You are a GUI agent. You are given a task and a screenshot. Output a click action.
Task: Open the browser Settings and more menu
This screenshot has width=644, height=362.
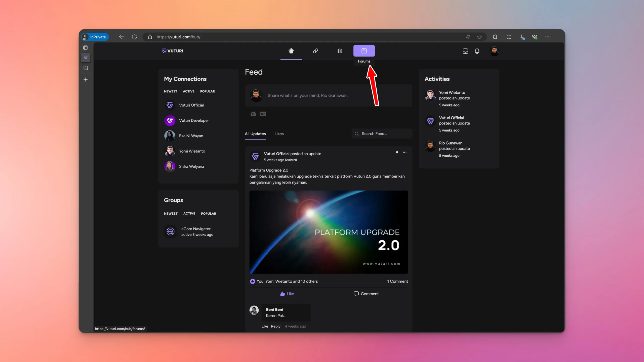[547, 37]
